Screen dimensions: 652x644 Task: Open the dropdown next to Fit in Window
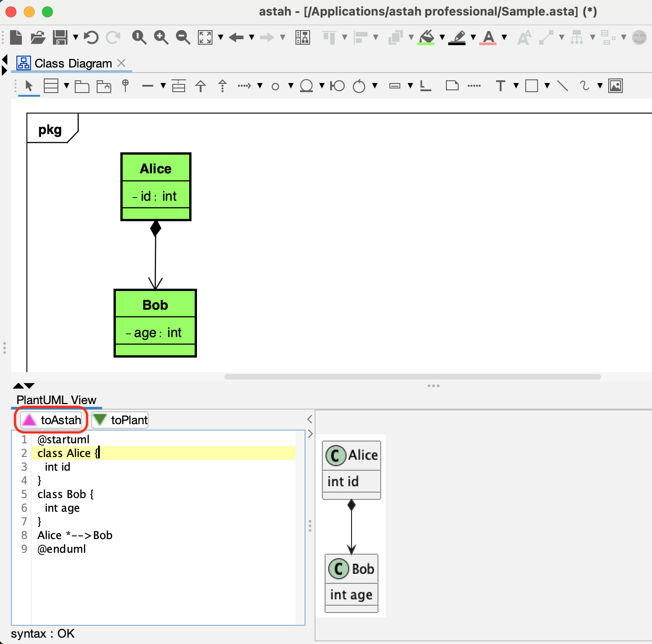[x=221, y=37]
